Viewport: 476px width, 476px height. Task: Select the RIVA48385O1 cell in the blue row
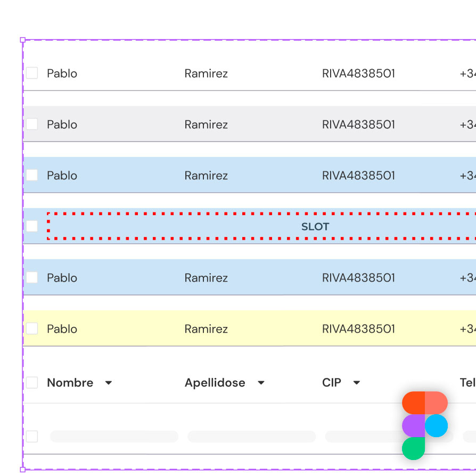[358, 175]
